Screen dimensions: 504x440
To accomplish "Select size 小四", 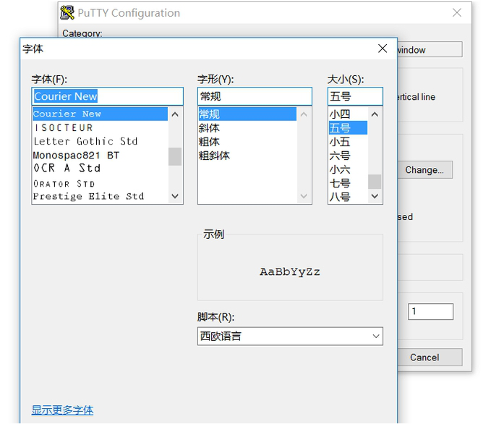I will [x=348, y=114].
